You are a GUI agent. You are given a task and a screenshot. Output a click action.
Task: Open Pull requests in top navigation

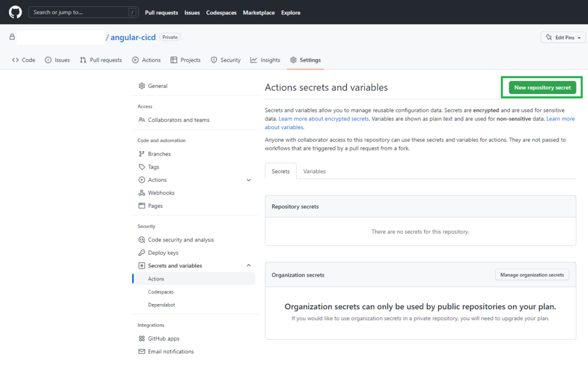tap(161, 13)
